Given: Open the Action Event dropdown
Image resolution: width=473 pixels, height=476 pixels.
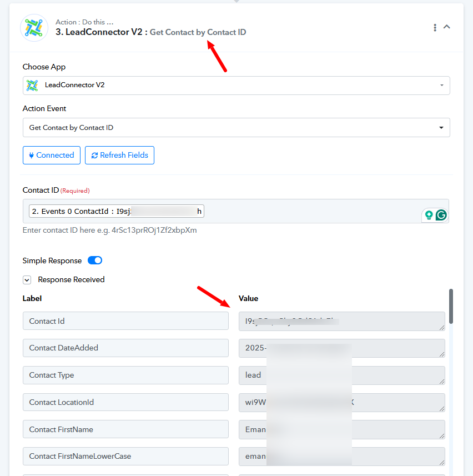Looking at the screenshot, I should tap(236, 128).
